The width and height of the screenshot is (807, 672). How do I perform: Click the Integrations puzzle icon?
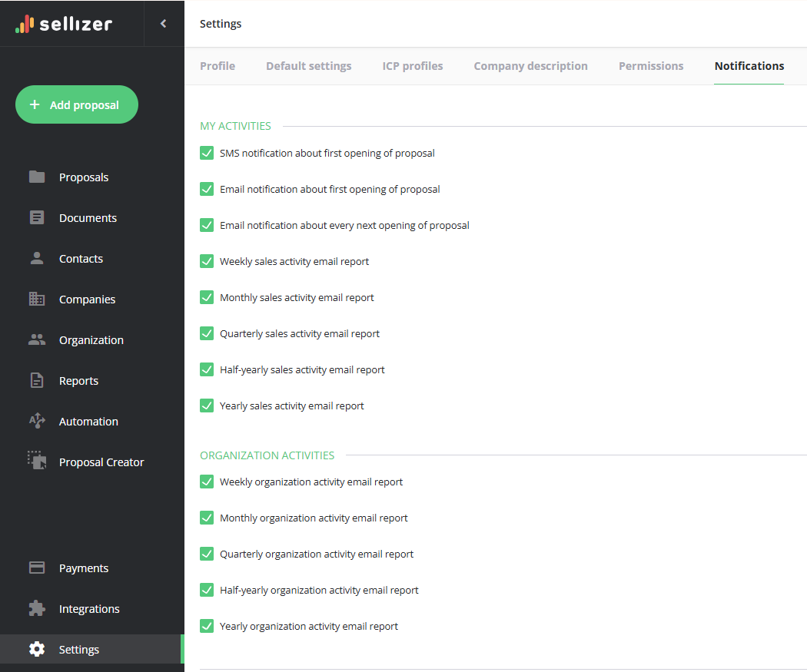tap(37, 608)
